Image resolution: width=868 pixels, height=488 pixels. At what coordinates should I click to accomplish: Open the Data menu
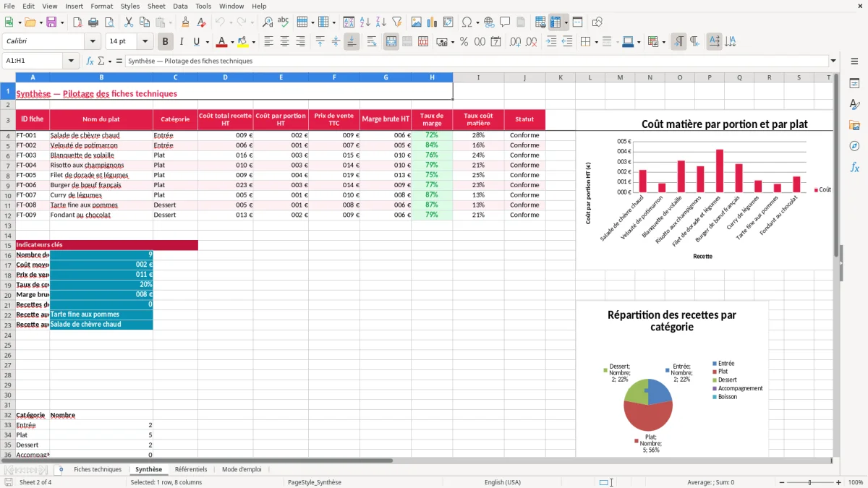point(180,6)
